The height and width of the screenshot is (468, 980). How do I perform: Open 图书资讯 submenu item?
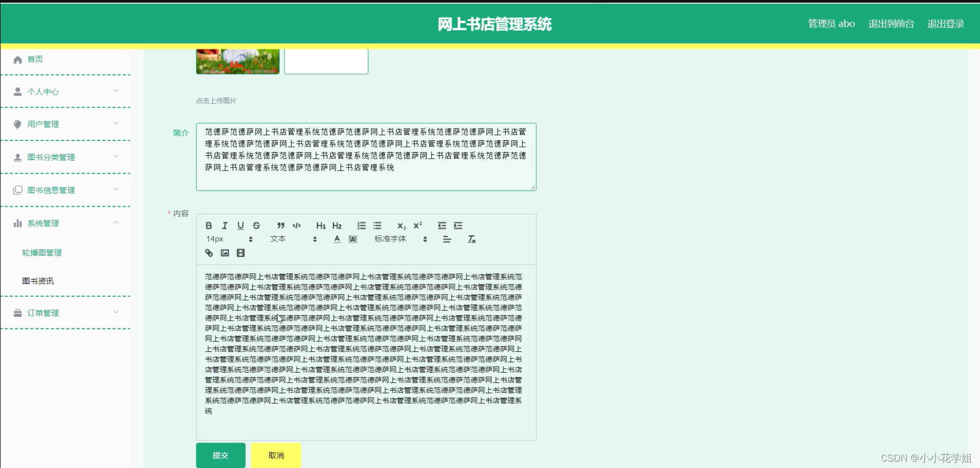click(38, 281)
